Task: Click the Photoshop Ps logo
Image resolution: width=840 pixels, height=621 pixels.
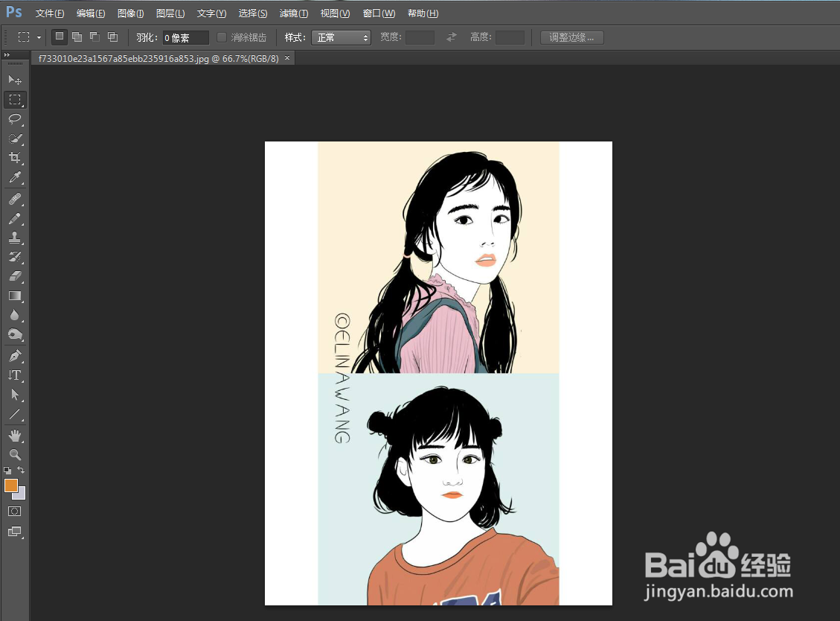Action: (x=14, y=12)
